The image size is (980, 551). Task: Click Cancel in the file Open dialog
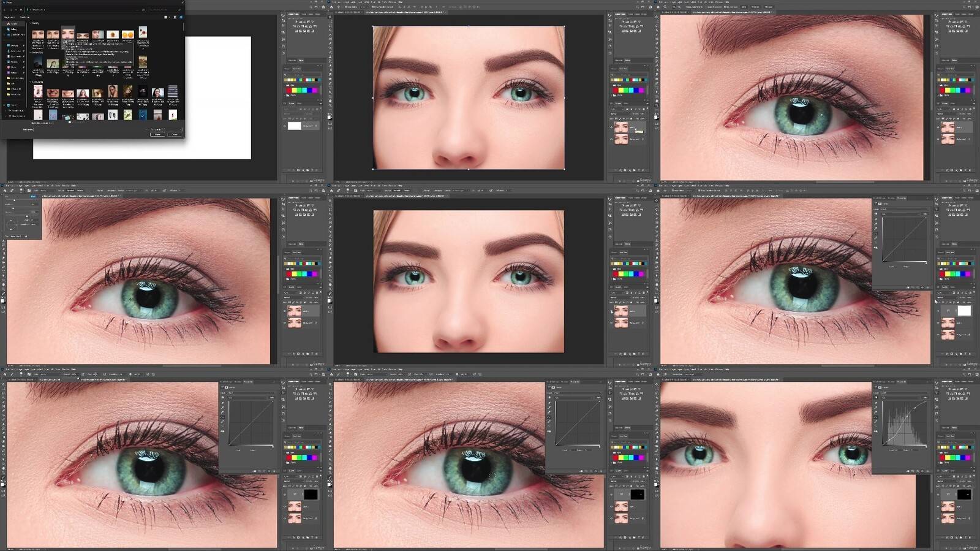175,134
